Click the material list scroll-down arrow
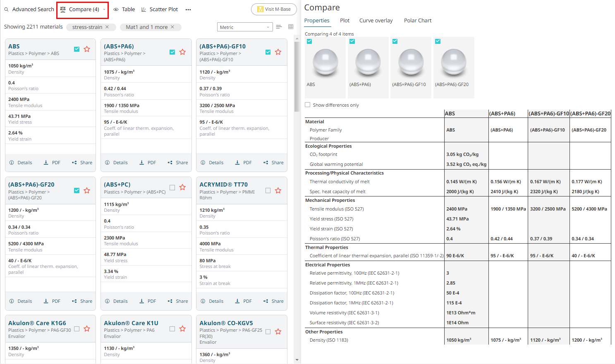The height and width of the screenshot is (364, 615). (x=297, y=360)
